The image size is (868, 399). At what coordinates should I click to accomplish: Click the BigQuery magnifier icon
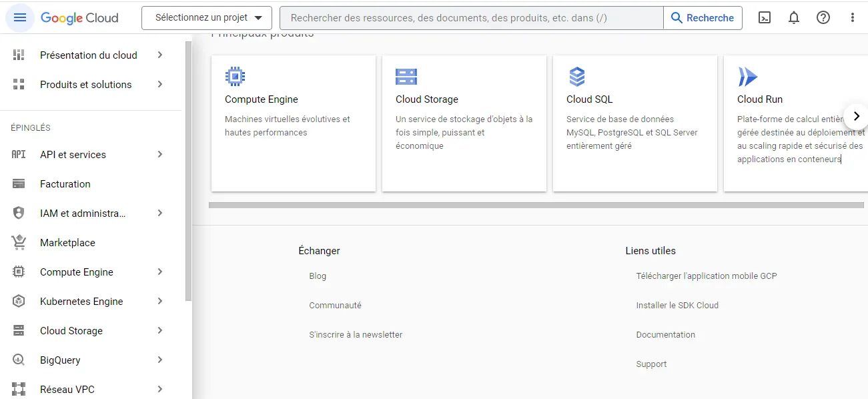coord(19,360)
